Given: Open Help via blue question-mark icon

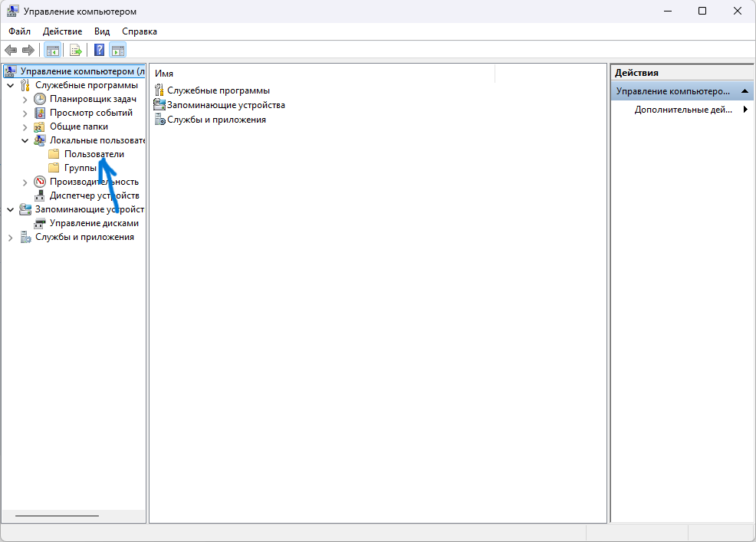Looking at the screenshot, I should [x=100, y=50].
